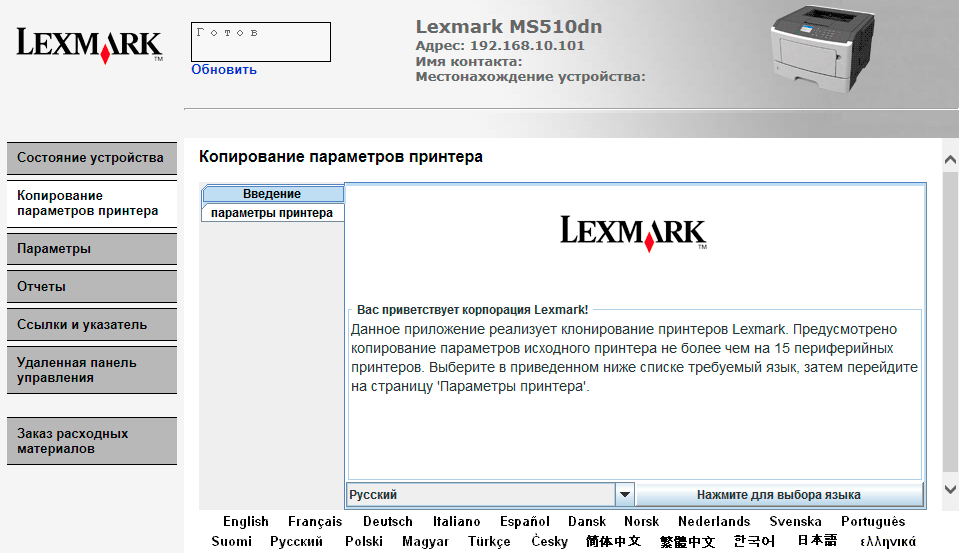This screenshot has height=553, width=959.
Task: Choose Česky language link
Action: [x=549, y=541]
